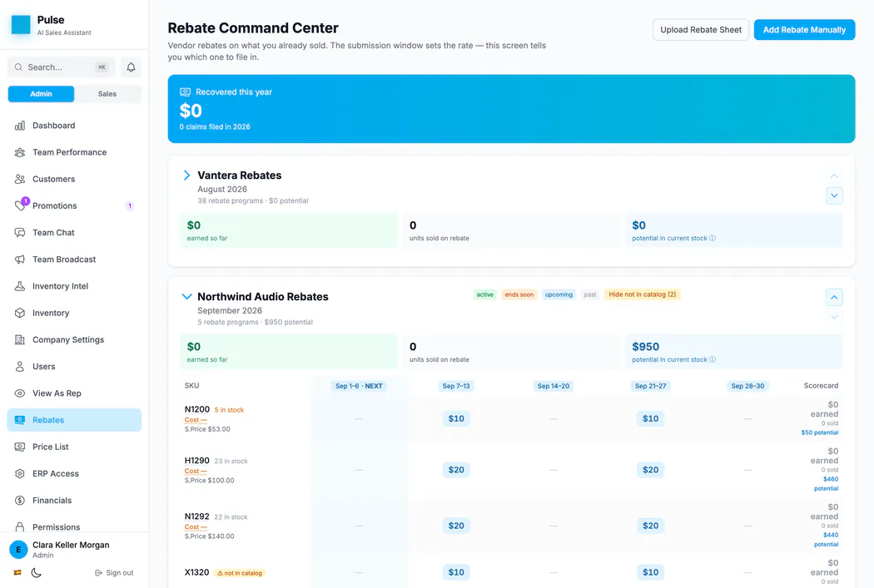Click the language flag icon
Screen dimensions: 874x588
coord(17,572)
